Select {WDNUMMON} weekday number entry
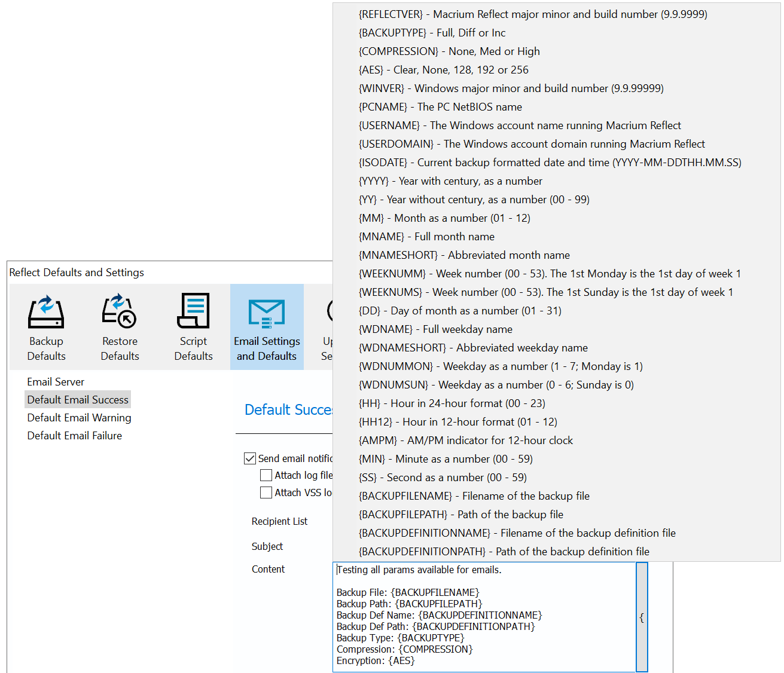The width and height of the screenshot is (784, 673). (556, 366)
